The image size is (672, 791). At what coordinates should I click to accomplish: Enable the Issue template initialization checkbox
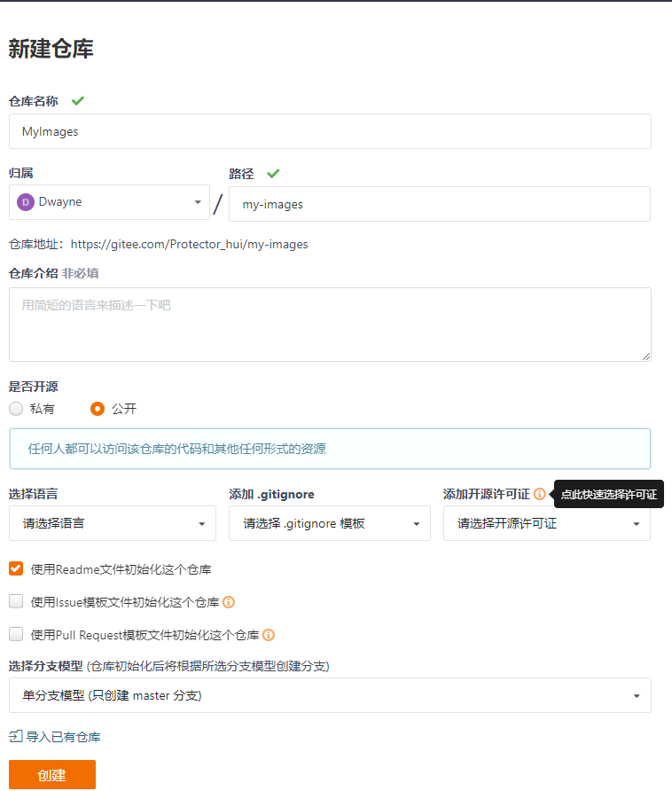pos(16,601)
